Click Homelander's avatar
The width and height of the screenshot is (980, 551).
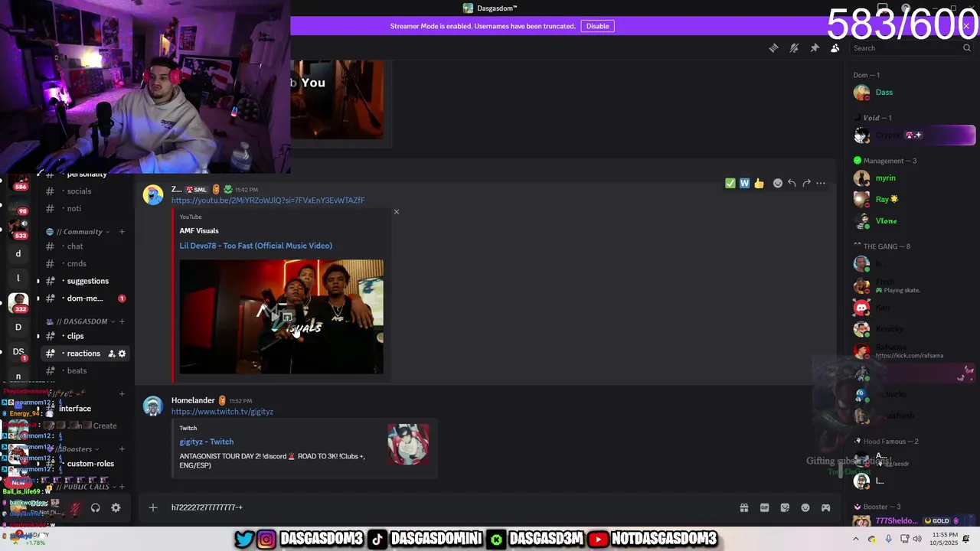point(153,406)
